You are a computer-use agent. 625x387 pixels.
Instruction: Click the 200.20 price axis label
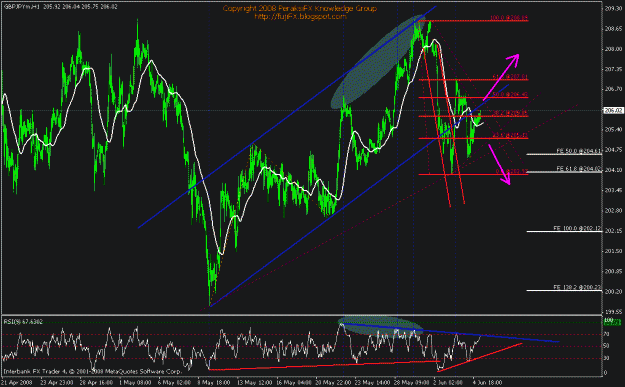(x=613, y=292)
